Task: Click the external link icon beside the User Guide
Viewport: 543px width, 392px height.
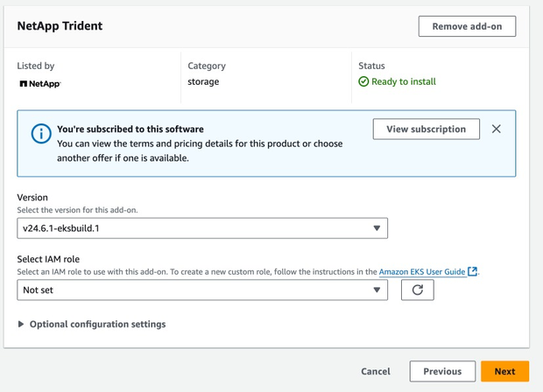Action: (x=473, y=272)
